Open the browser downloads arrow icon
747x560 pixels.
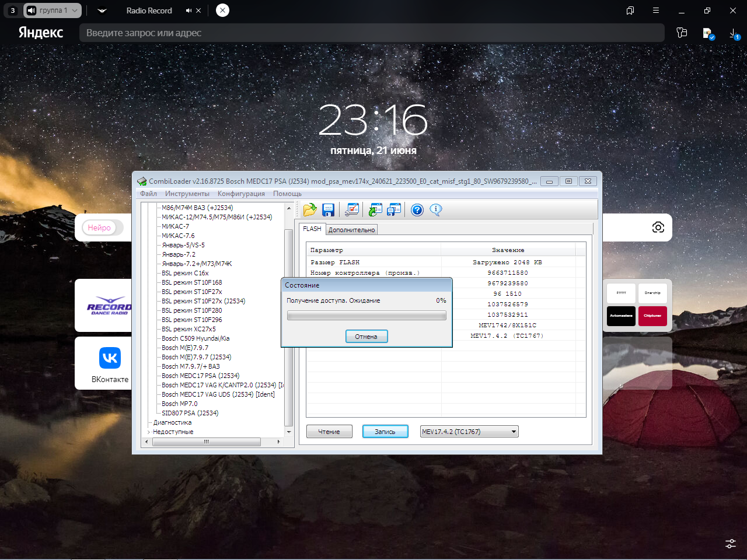point(734,34)
